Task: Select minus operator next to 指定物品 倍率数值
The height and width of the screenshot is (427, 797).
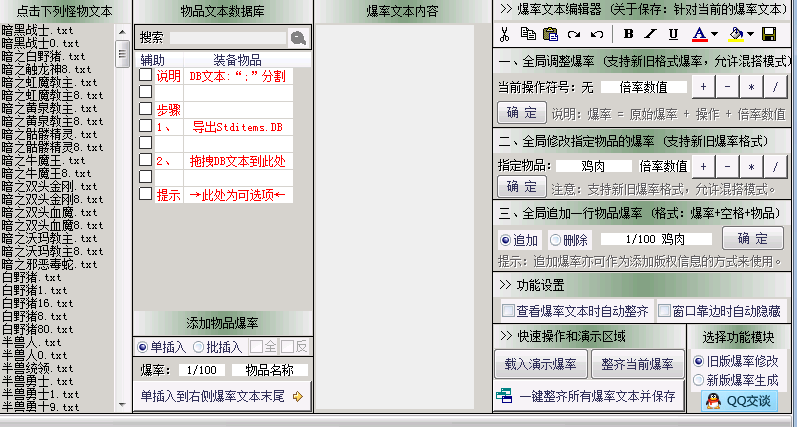Action: coord(727,166)
